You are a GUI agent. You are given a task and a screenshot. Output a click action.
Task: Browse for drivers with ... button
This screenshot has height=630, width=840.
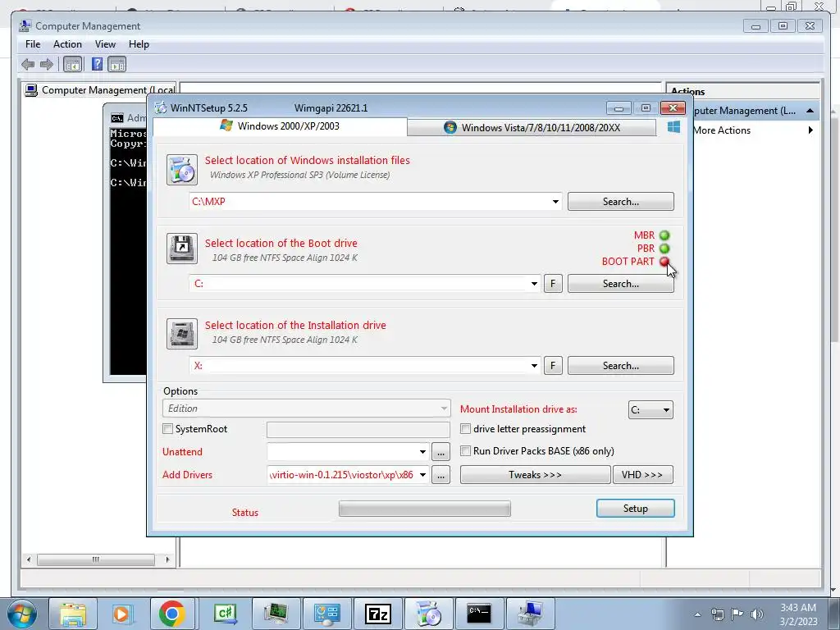441,475
